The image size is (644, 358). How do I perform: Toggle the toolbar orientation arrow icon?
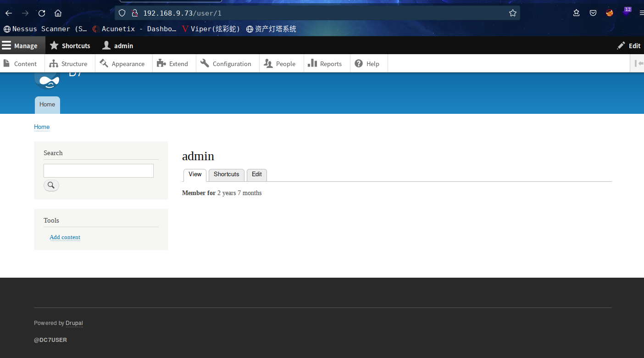(x=638, y=63)
